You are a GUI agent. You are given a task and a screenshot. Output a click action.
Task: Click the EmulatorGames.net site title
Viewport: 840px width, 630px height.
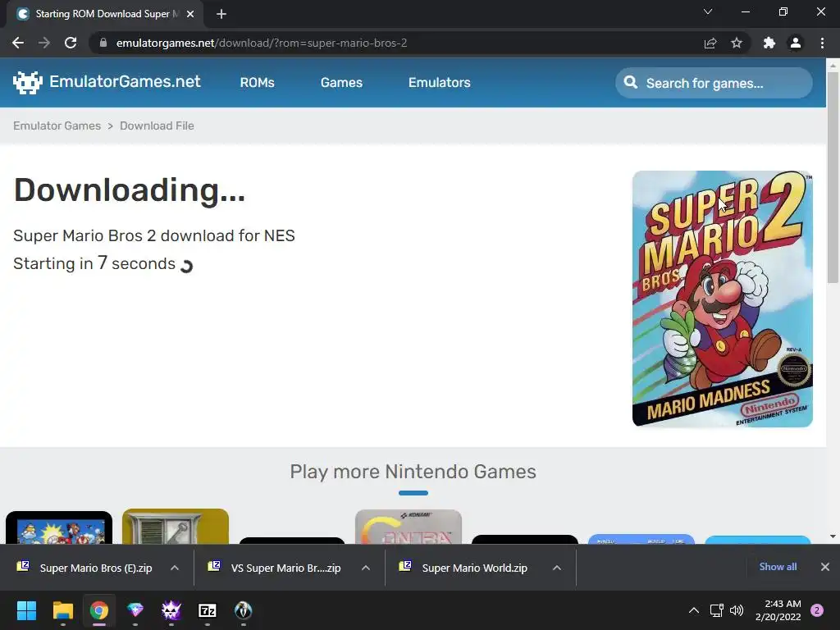(x=125, y=81)
